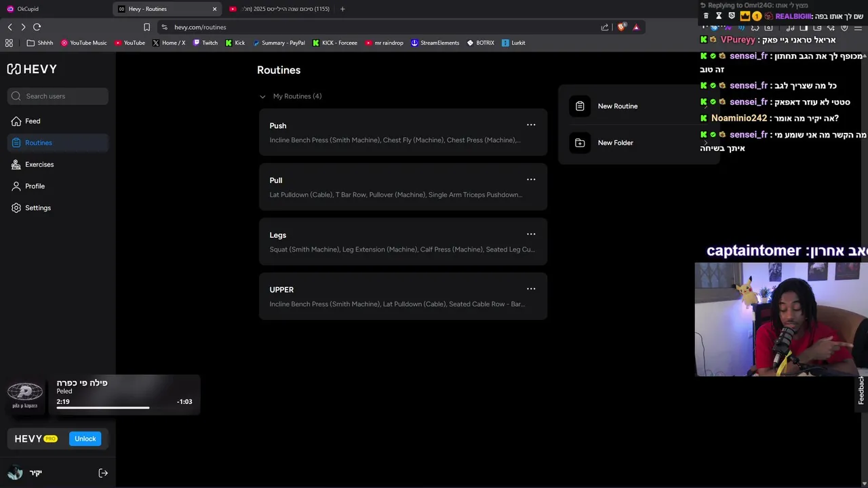Open the Kick bookmark
The image size is (868, 488).
[x=235, y=43]
